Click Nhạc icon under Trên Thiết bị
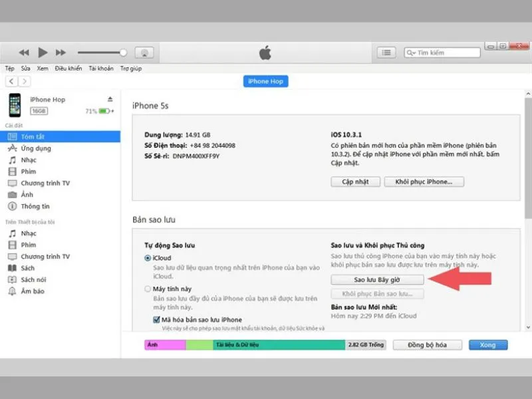Viewport: 532px width, 399px height. point(12,233)
